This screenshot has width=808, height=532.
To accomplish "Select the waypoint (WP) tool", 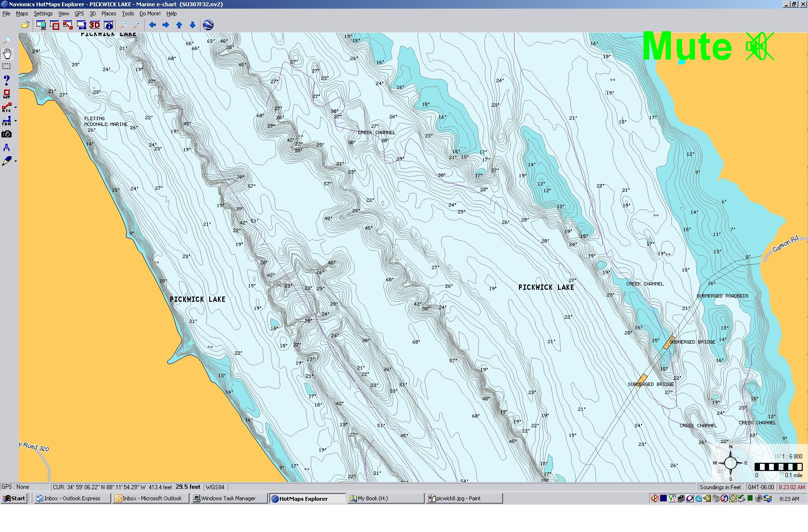I will coord(7,94).
